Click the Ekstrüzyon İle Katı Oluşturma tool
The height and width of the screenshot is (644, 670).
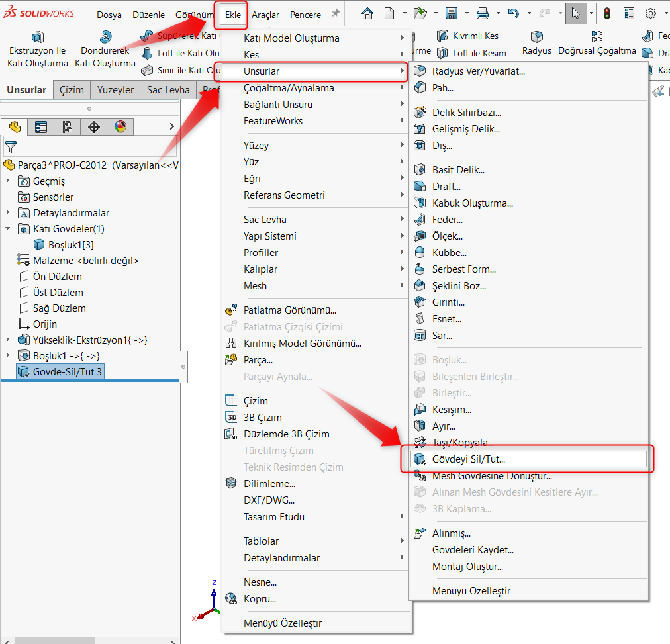click(x=38, y=49)
